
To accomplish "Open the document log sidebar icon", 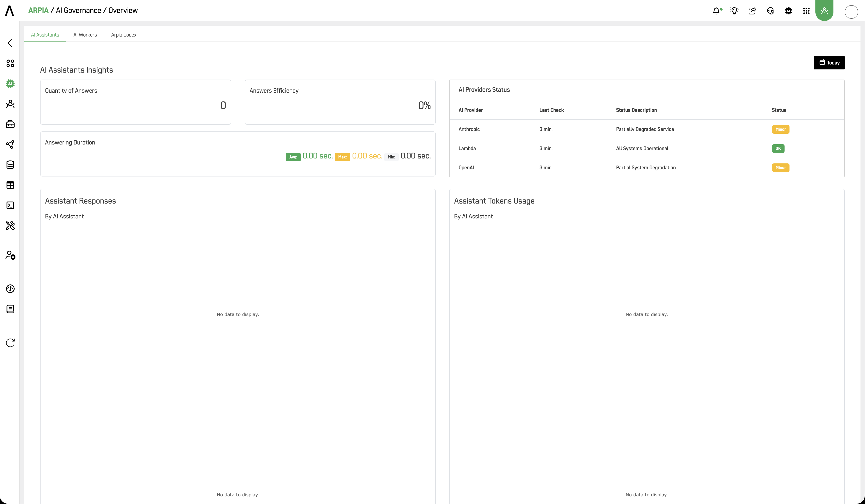I will tap(10, 309).
